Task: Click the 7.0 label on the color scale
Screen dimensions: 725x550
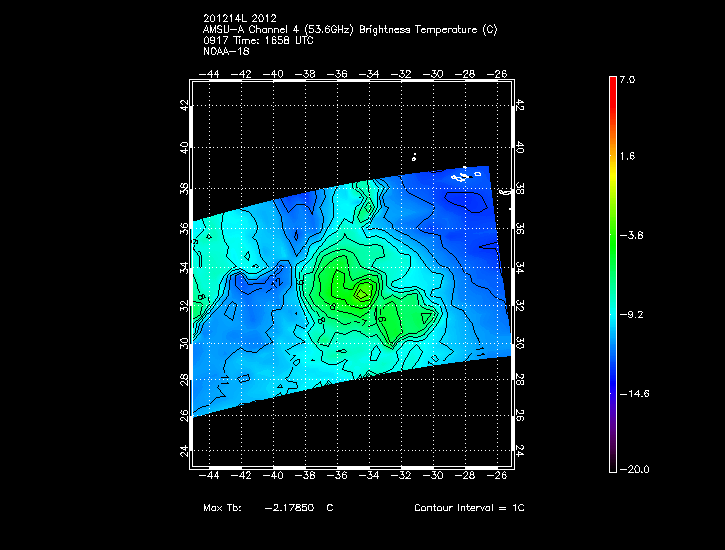Action: (627, 79)
